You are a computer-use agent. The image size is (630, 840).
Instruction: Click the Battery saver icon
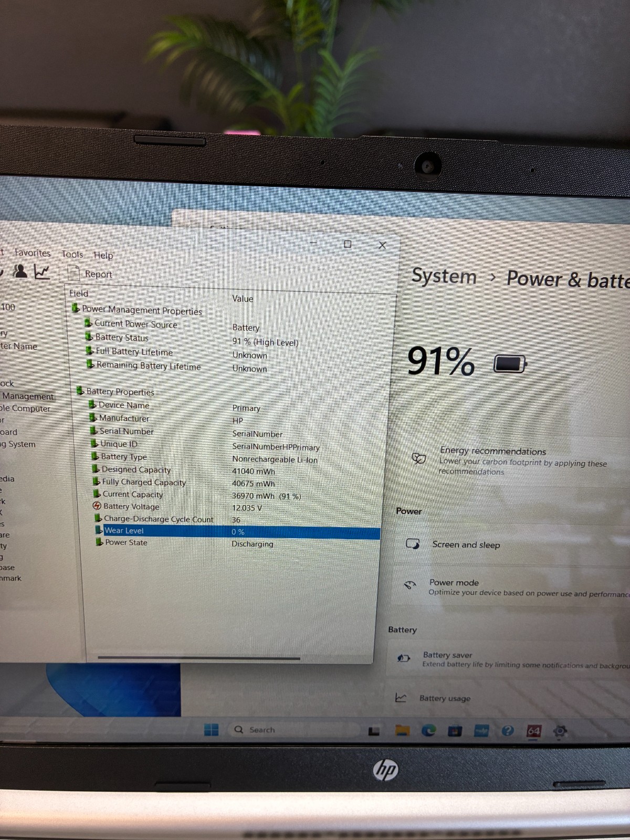pos(404,658)
